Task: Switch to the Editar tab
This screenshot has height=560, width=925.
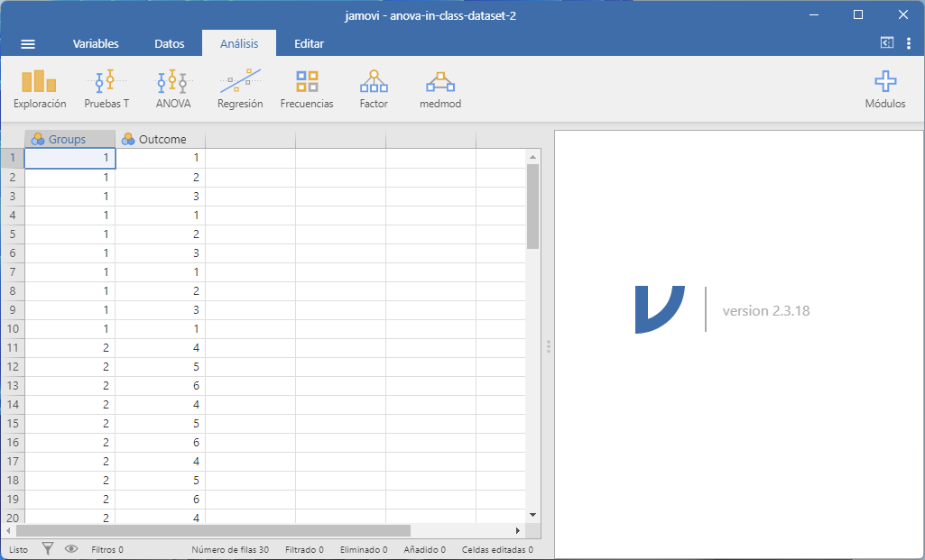Action: click(x=309, y=43)
